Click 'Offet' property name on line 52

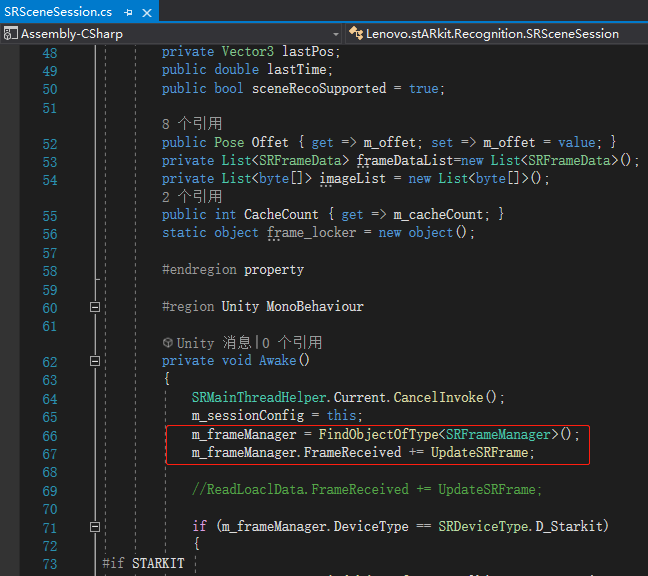[x=270, y=143]
